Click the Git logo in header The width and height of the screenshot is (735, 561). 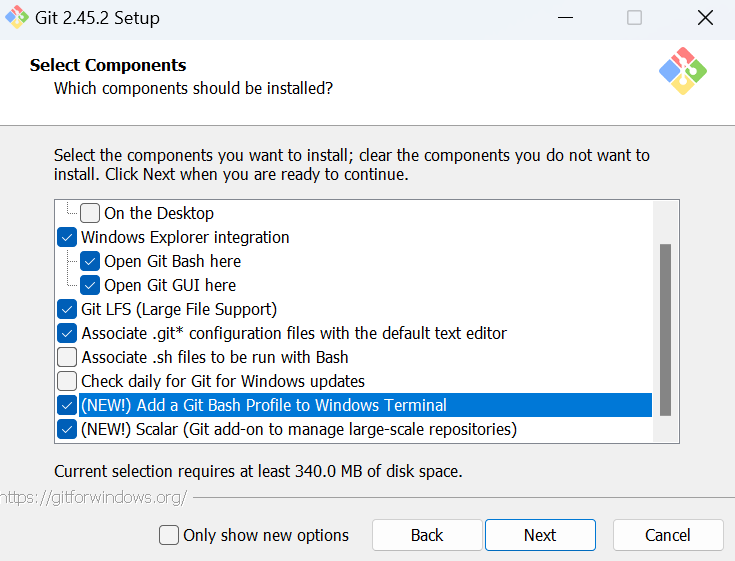pyautogui.click(x=683, y=71)
